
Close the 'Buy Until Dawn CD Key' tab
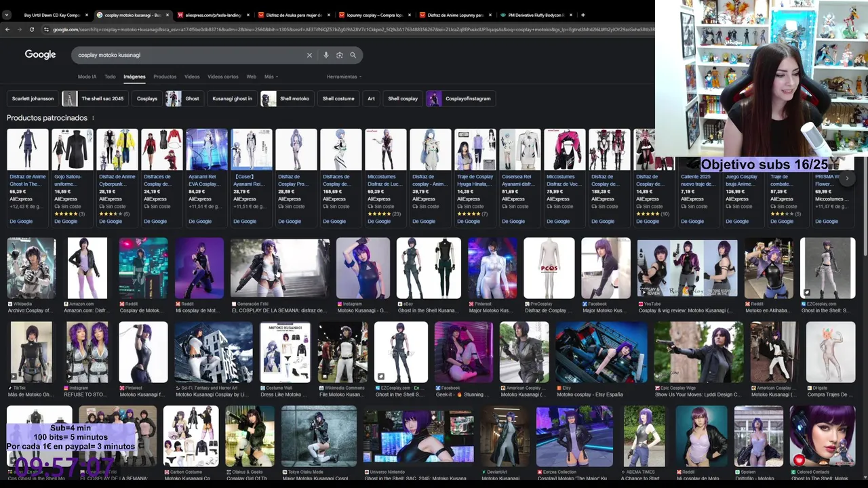tap(87, 14)
